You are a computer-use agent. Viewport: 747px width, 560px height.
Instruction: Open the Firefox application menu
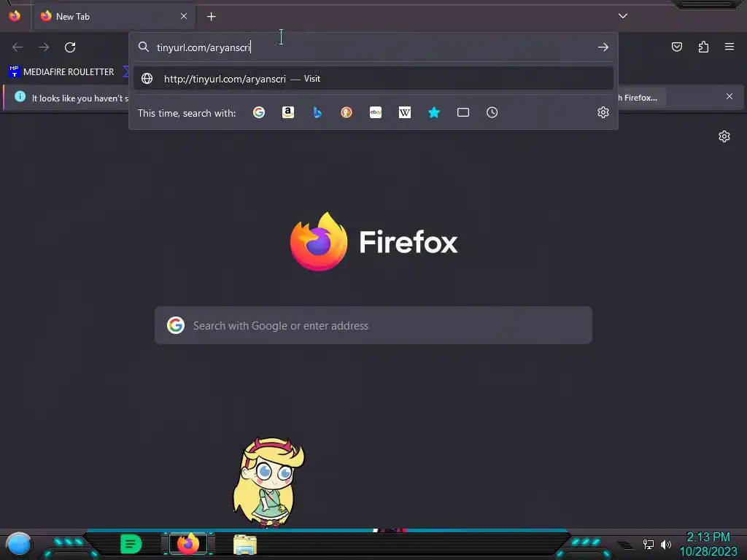coord(729,47)
